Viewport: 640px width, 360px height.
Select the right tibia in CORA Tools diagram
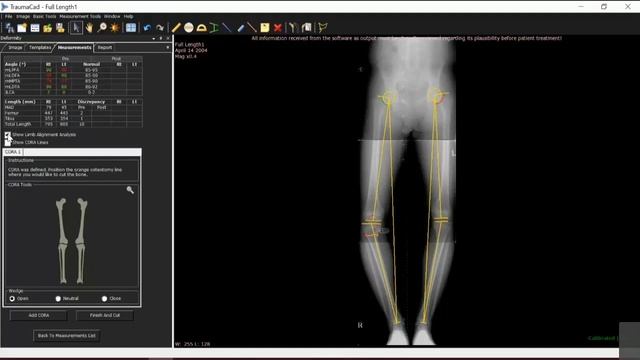(62, 264)
